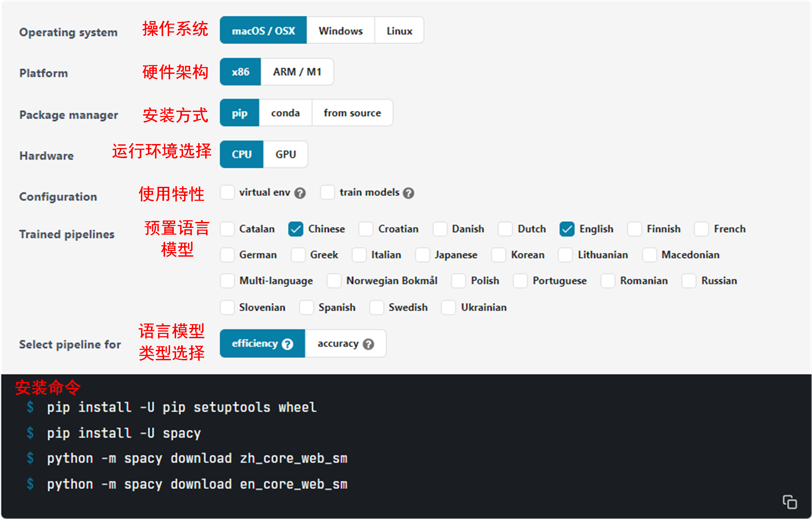Tick the train models checkbox
Viewport: 812px width, 519px height.
pyautogui.click(x=327, y=192)
